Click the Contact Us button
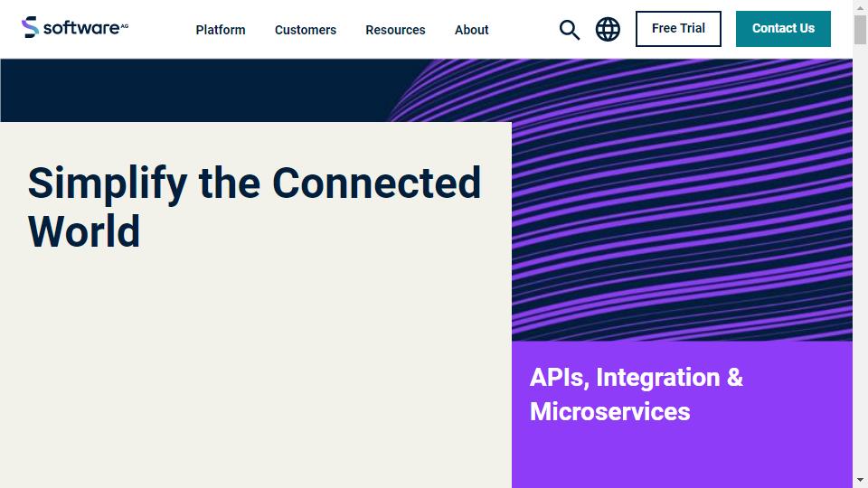 [x=783, y=29]
